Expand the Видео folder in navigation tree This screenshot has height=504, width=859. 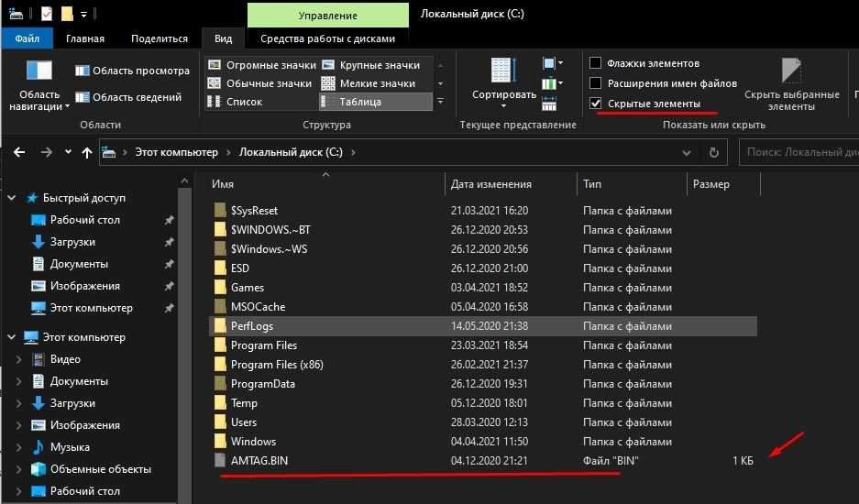coord(19,359)
